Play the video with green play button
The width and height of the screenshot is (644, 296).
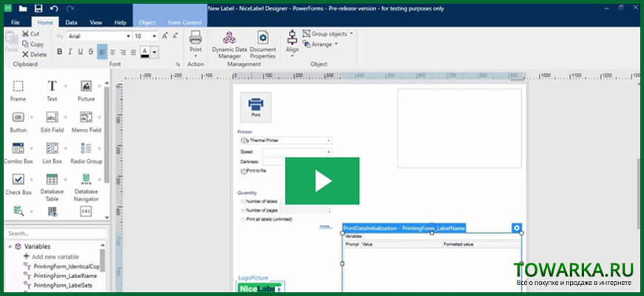(x=323, y=181)
